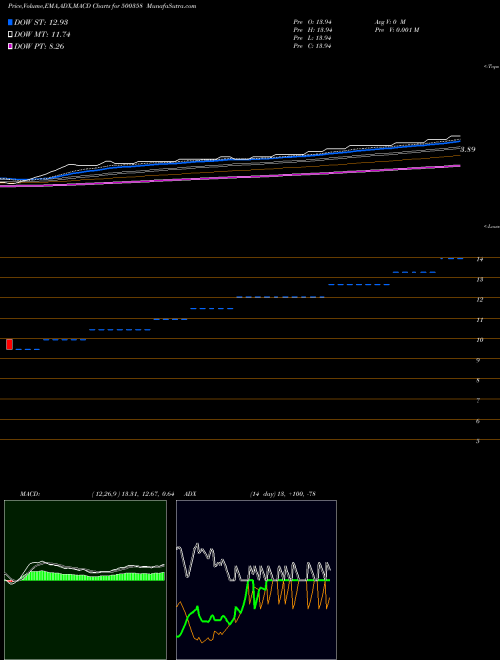This screenshot has width=500, height=660.
Task: Click the '3.89' price label on EMA chart
Action: point(468,149)
